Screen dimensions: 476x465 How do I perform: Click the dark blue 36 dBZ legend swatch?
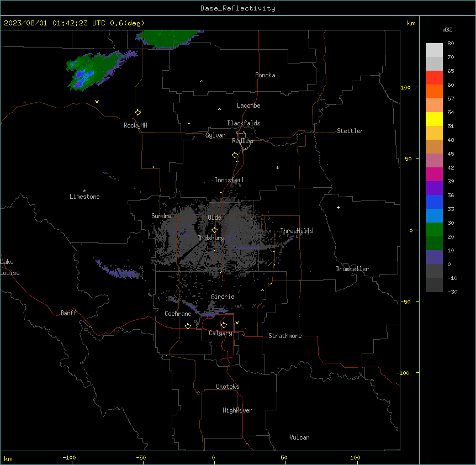point(434,202)
